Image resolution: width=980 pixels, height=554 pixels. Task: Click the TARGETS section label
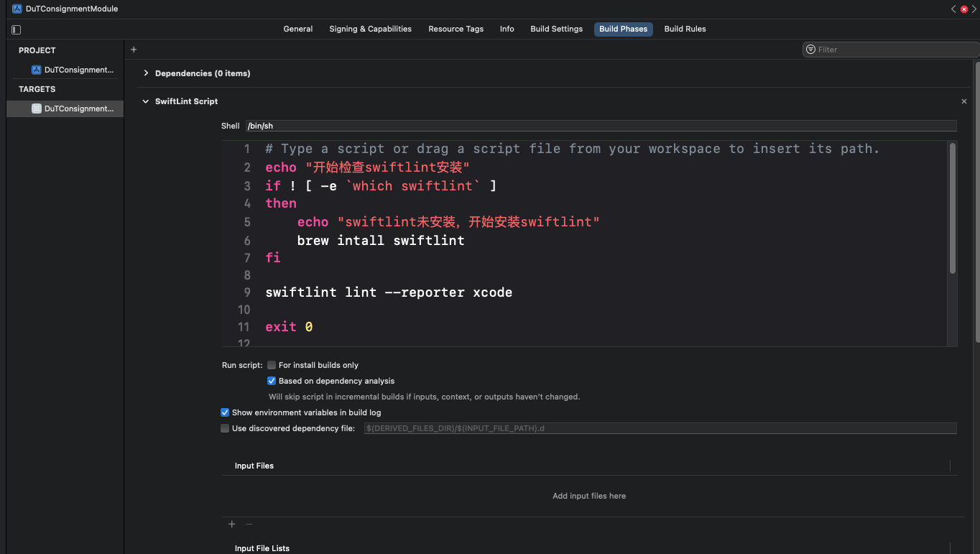click(37, 89)
